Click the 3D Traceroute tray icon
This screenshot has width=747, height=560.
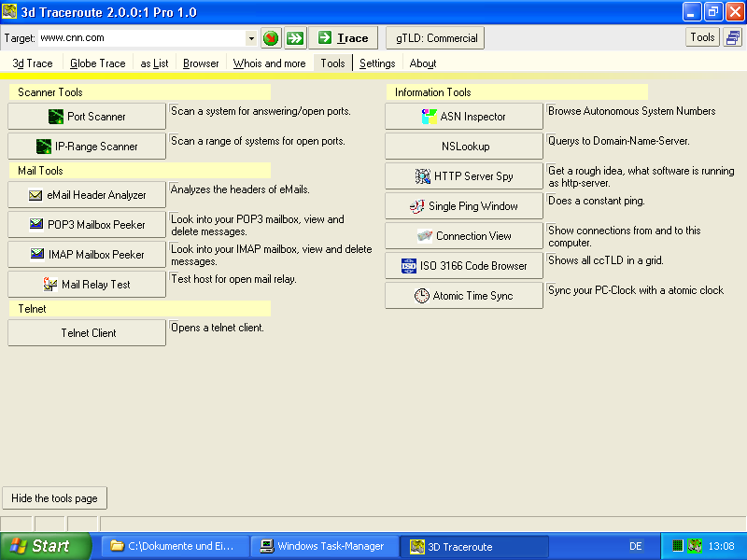695,546
